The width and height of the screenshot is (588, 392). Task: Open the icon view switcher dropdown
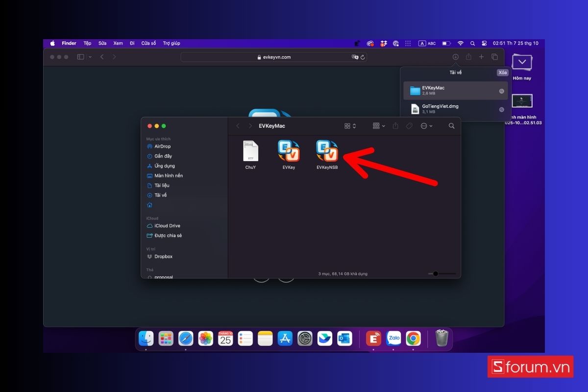pyautogui.click(x=350, y=126)
